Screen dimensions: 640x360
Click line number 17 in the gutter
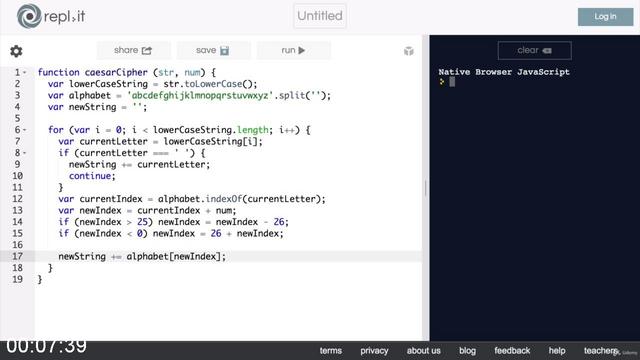17,256
